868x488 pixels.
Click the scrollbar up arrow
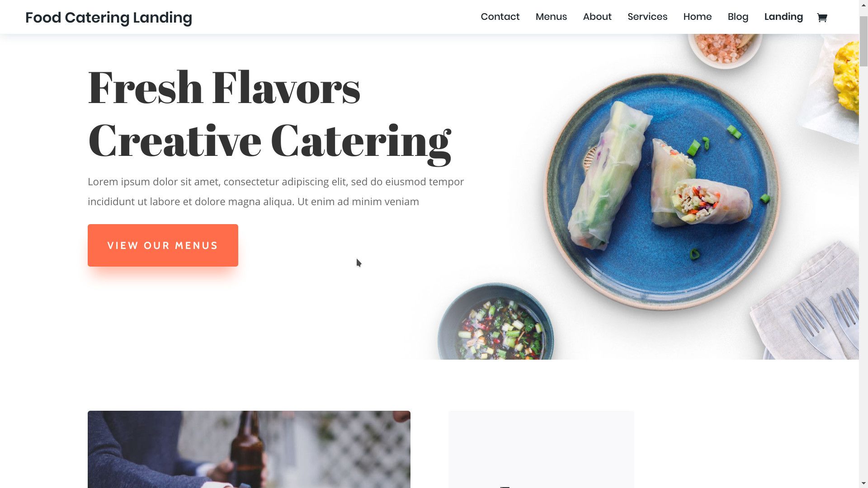pyautogui.click(x=863, y=4)
